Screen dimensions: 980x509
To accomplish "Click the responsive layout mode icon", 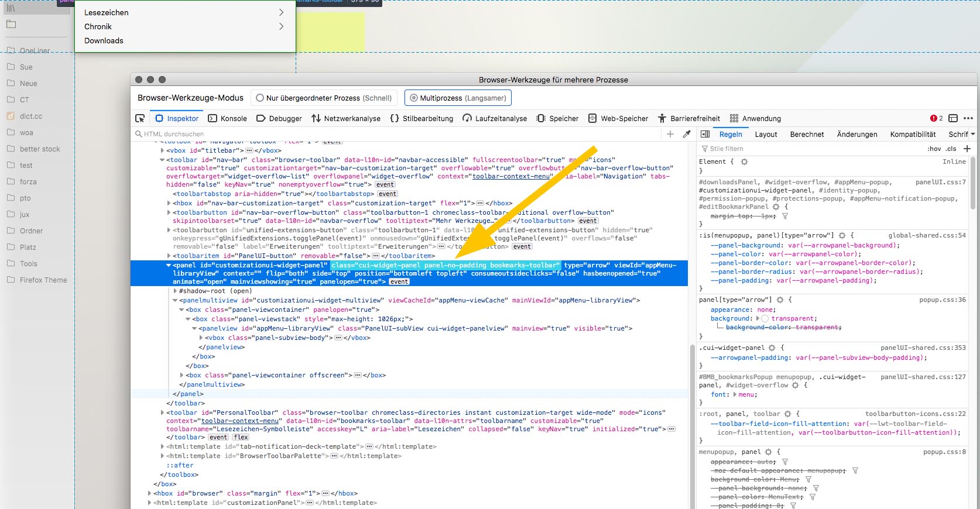I will click(x=953, y=118).
